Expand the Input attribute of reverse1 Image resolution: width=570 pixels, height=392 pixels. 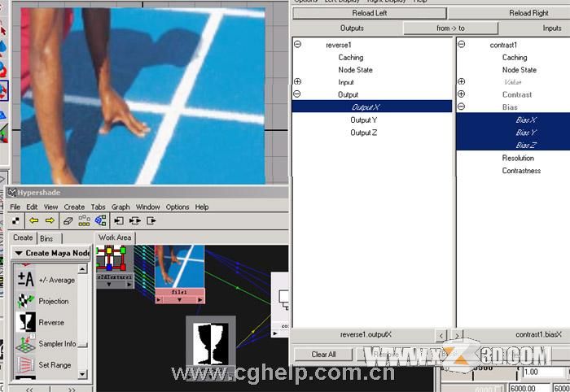coord(298,81)
